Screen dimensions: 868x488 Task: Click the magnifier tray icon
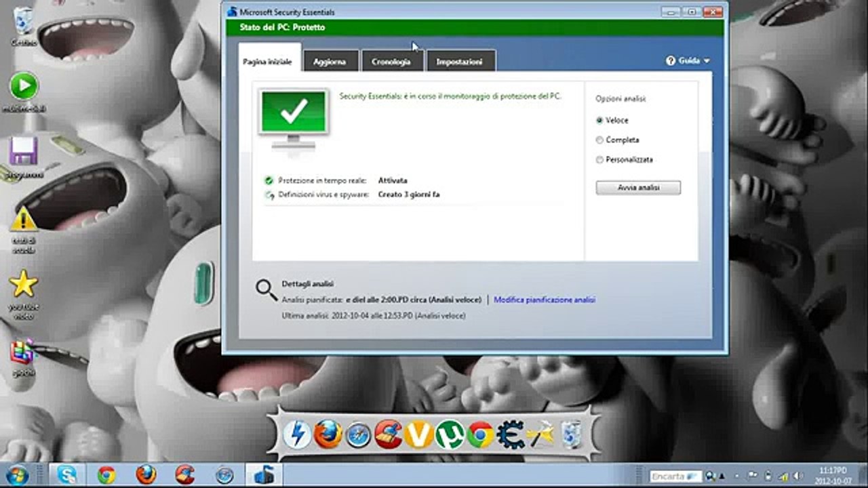point(711,476)
